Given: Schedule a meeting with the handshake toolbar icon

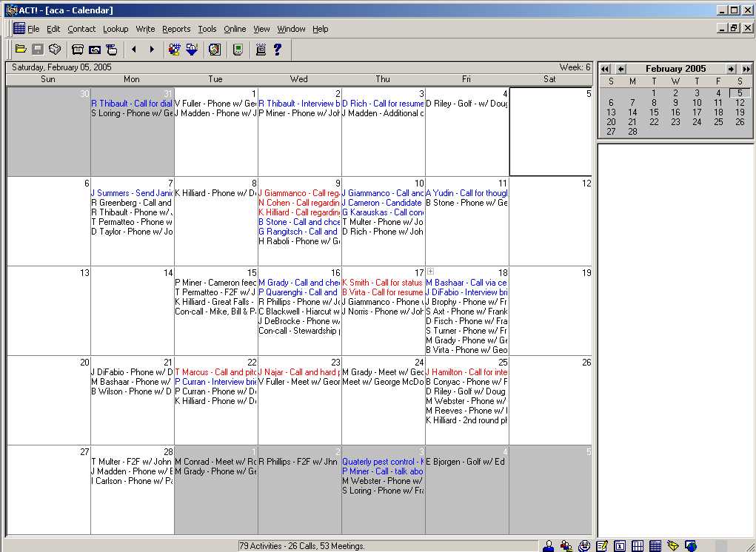Looking at the screenshot, I should coord(95,49).
